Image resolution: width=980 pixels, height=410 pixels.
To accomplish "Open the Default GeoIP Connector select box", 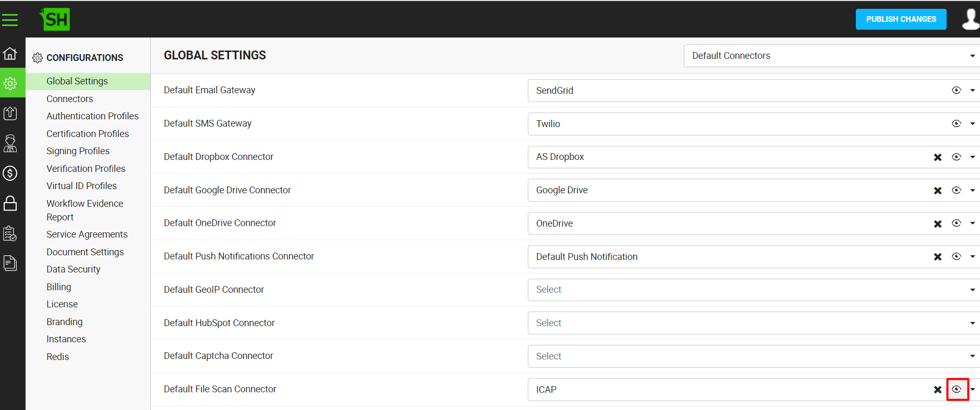I will pos(754,290).
